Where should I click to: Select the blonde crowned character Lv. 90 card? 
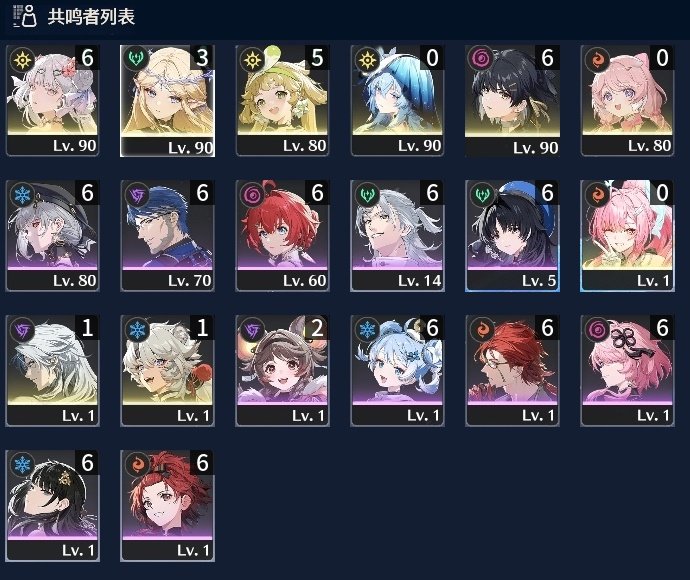[x=167, y=100]
